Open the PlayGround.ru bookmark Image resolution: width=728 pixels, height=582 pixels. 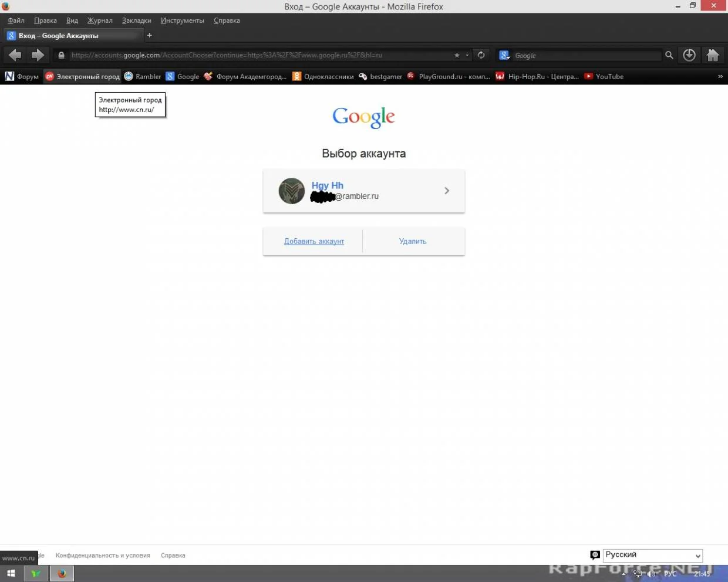(x=449, y=76)
